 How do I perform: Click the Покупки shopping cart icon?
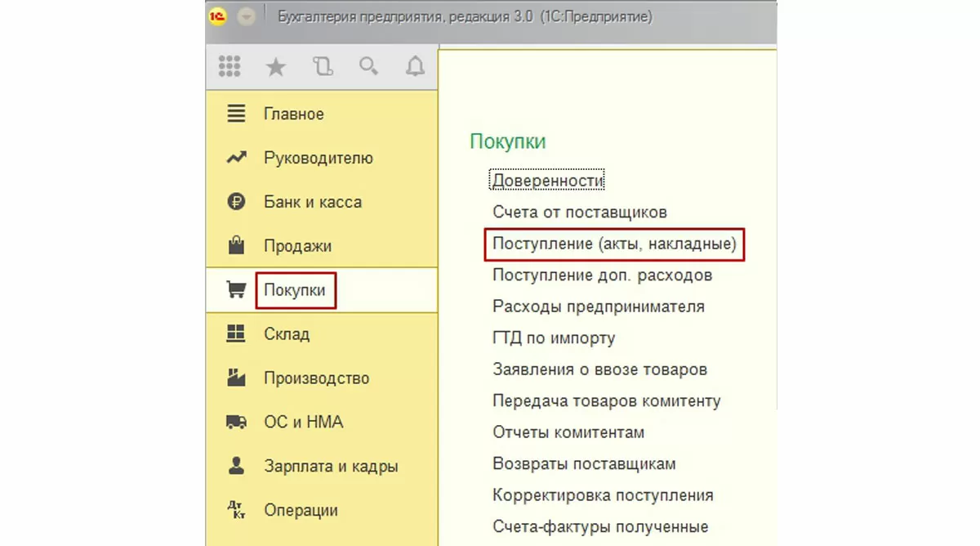coord(236,290)
